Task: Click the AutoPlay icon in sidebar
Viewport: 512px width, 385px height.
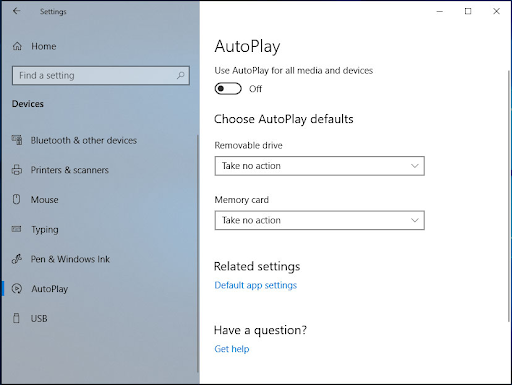Action: tap(17, 288)
